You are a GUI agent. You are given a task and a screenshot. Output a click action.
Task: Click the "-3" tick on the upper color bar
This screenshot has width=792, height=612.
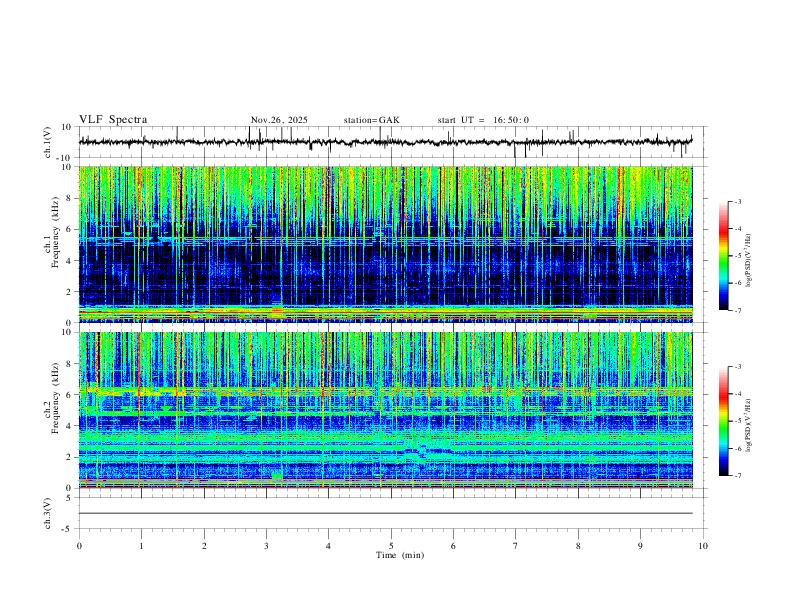click(738, 201)
